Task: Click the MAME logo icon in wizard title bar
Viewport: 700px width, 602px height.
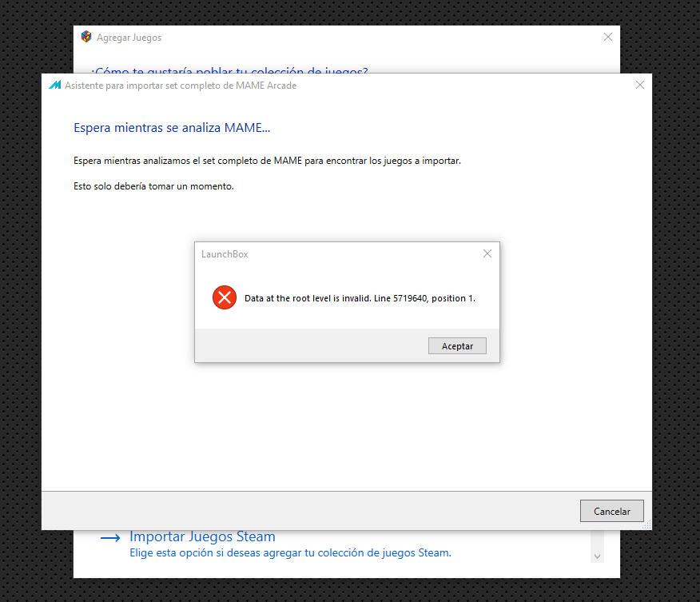Action: coord(55,85)
